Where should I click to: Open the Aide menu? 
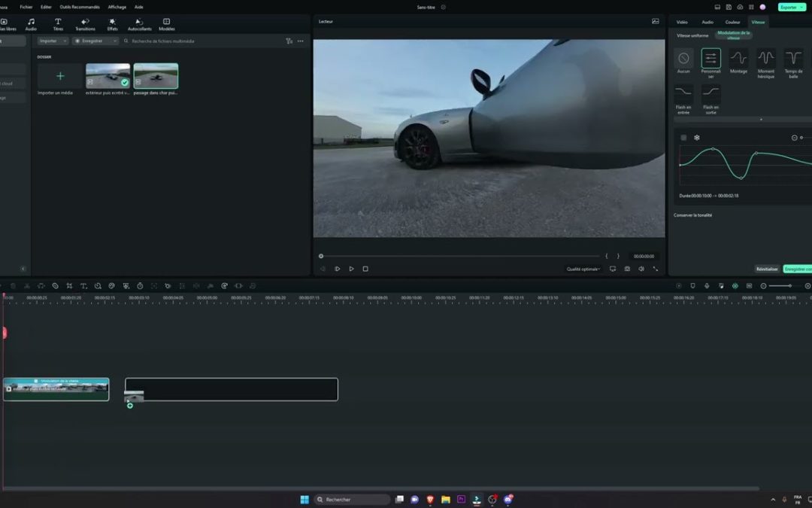point(139,8)
